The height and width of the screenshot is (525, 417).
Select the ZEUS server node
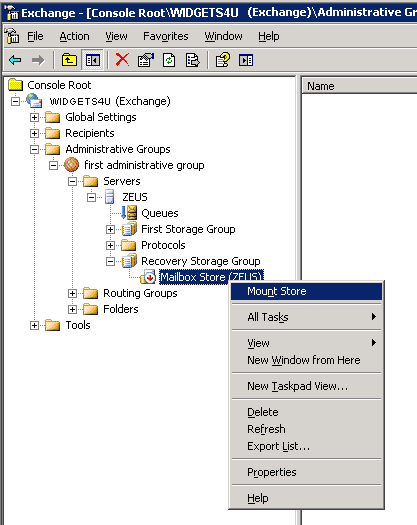click(135, 197)
